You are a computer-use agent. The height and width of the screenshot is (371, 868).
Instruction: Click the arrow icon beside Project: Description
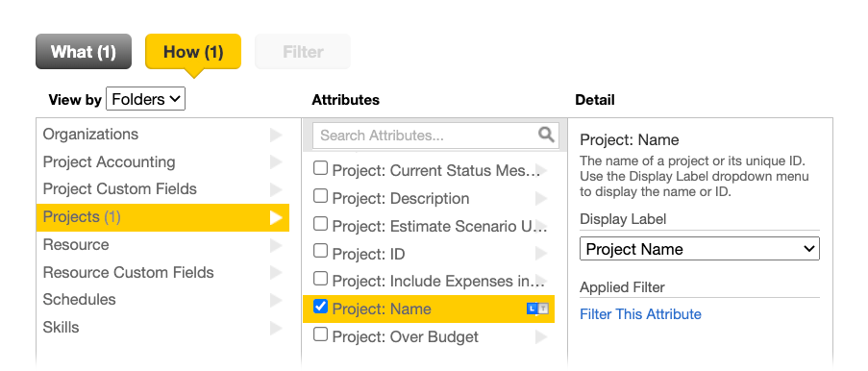pyautogui.click(x=541, y=198)
